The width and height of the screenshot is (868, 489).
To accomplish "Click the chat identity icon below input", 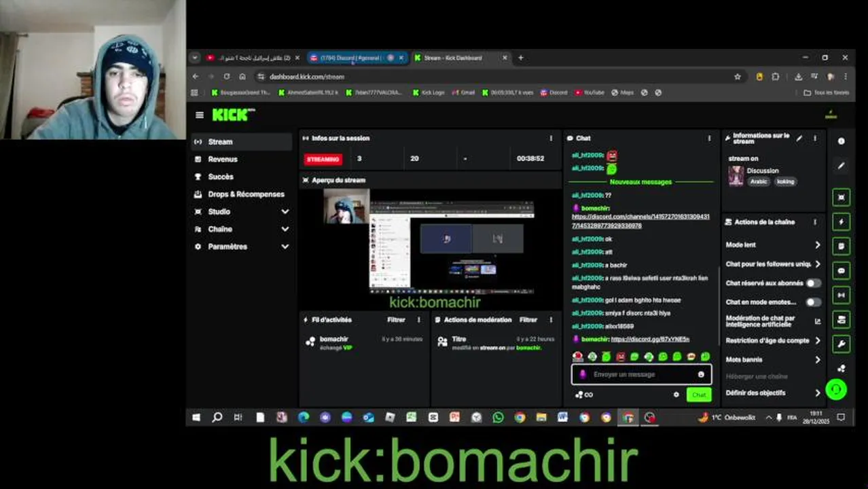I will [579, 395].
